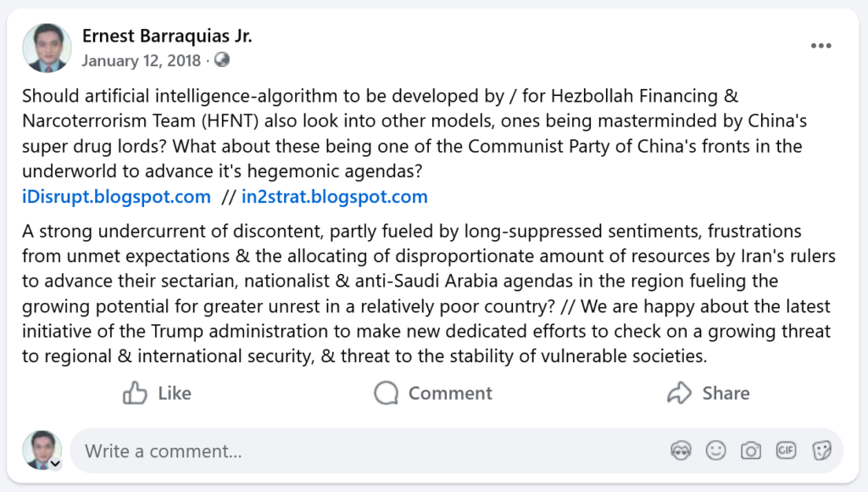The width and height of the screenshot is (868, 492).
Task: Click the January 12, 2018 timestamp
Action: (x=142, y=60)
